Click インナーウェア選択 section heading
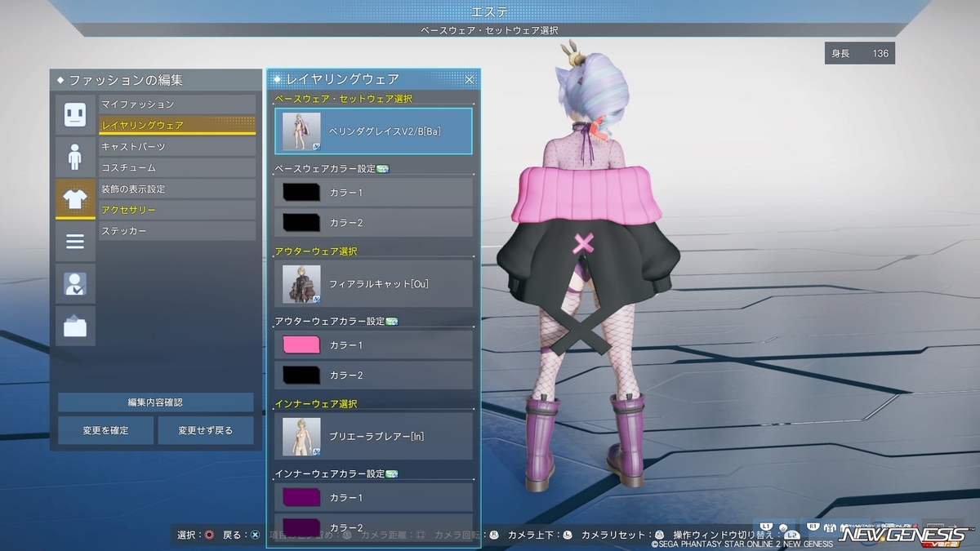Image resolution: width=980 pixels, height=551 pixels. 316,404
